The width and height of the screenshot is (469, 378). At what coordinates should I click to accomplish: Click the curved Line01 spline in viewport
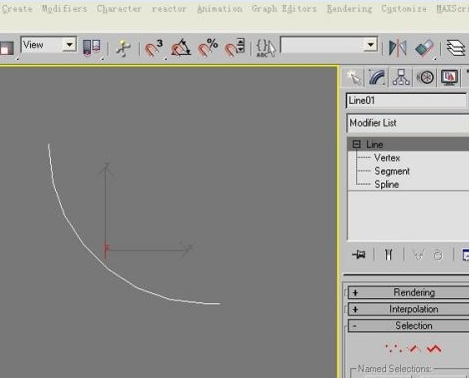click(83, 244)
